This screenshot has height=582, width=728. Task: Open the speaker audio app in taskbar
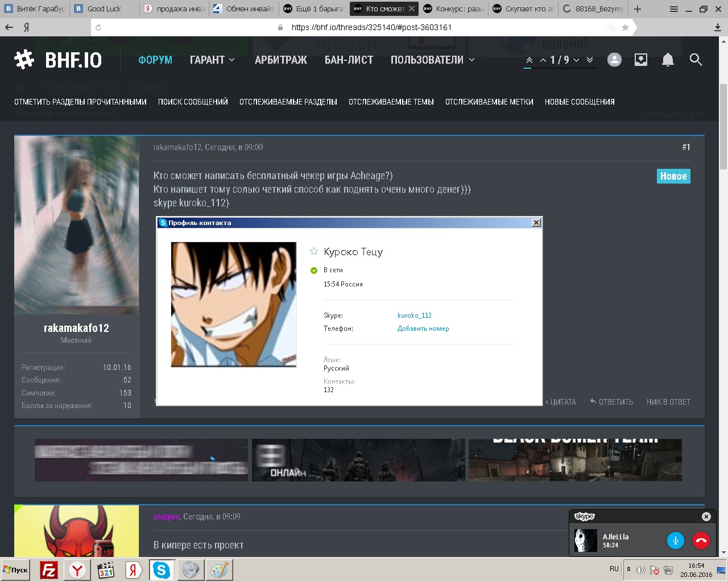(x=191, y=570)
